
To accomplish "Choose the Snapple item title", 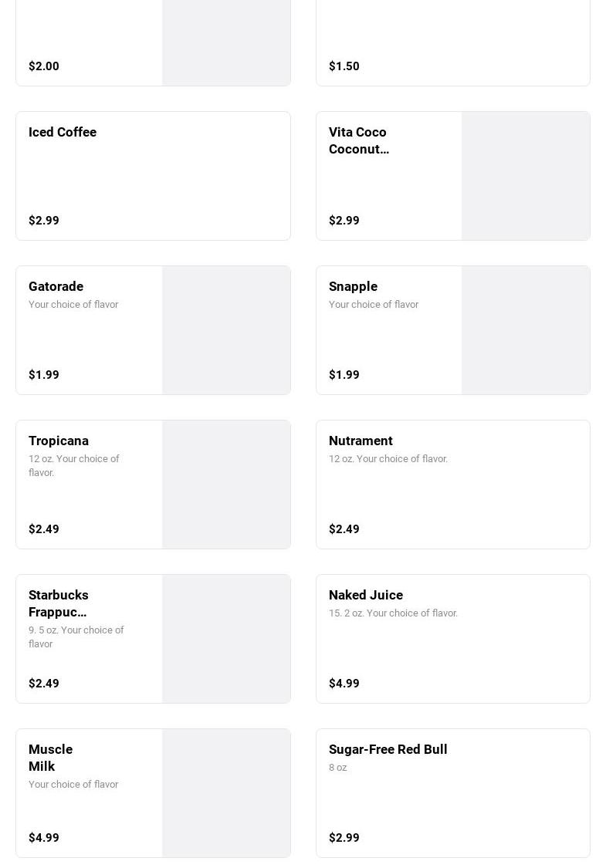I will pos(353,286).
